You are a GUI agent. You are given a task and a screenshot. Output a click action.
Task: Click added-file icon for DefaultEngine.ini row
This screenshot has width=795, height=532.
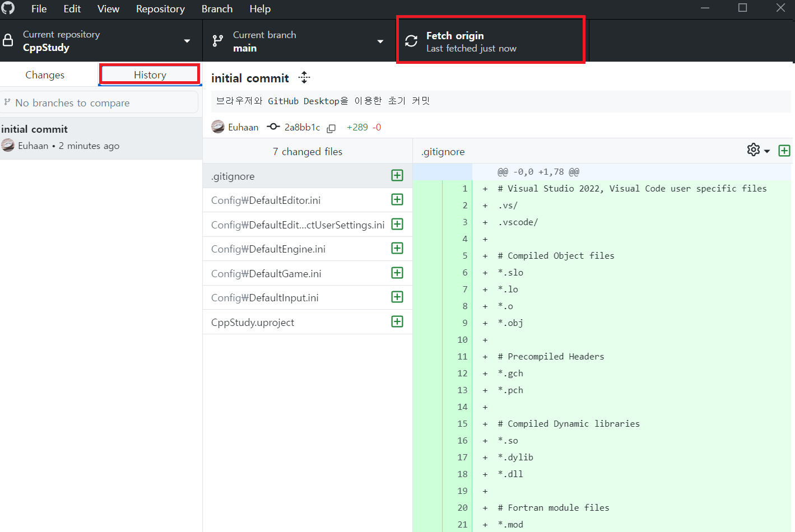397,248
